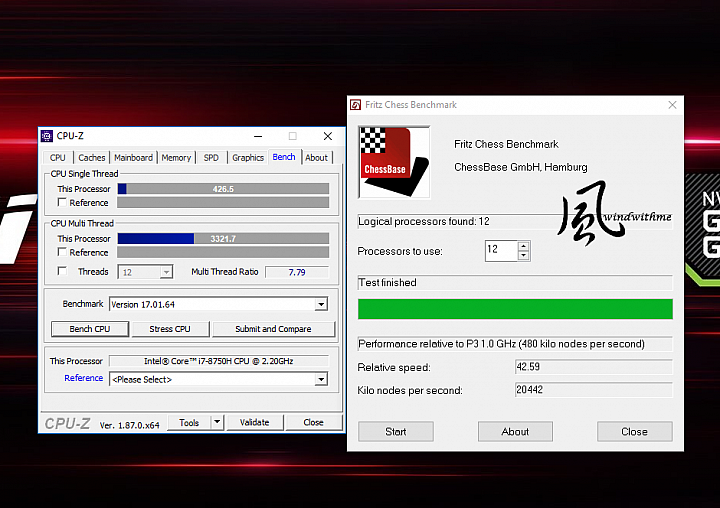Click the Kilo nodes per second value 20442
Screen dimensions: 720x508
593,389
